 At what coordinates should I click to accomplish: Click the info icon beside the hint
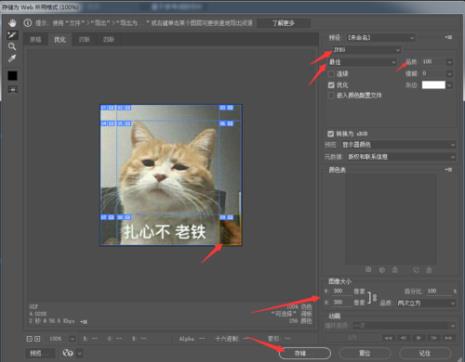28,23
